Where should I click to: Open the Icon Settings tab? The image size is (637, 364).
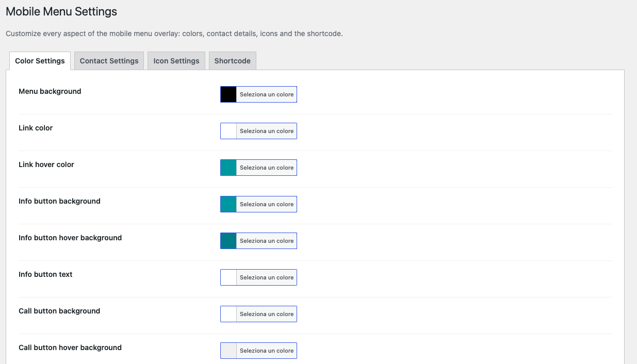pyautogui.click(x=176, y=61)
